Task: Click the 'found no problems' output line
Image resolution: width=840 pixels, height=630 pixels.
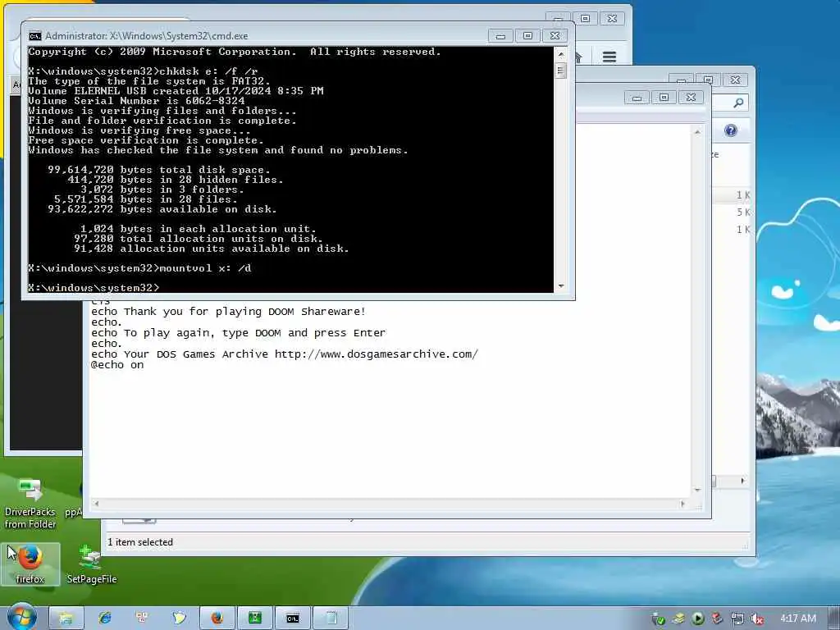Action: click(x=218, y=151)
